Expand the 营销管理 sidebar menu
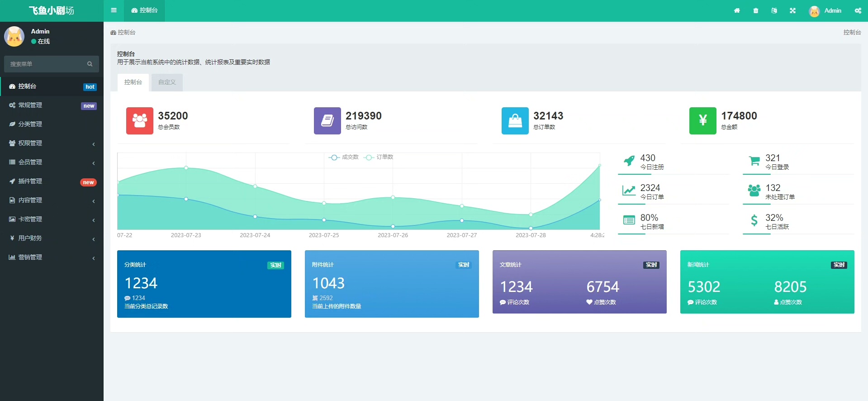 pyautogui.click(x=52, y=257)
